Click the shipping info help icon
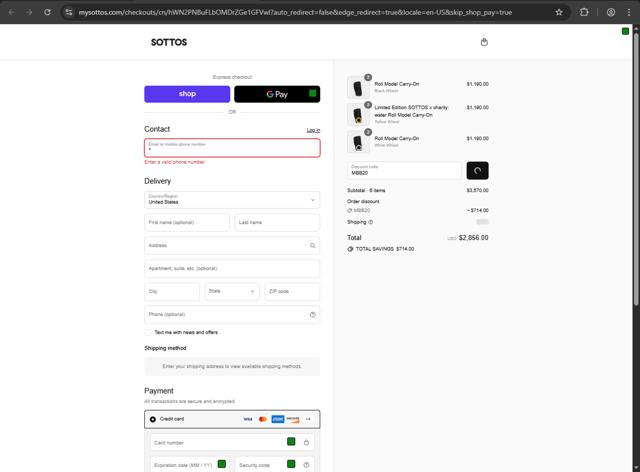This screenshot has width=640, height=472. [371, 222]
